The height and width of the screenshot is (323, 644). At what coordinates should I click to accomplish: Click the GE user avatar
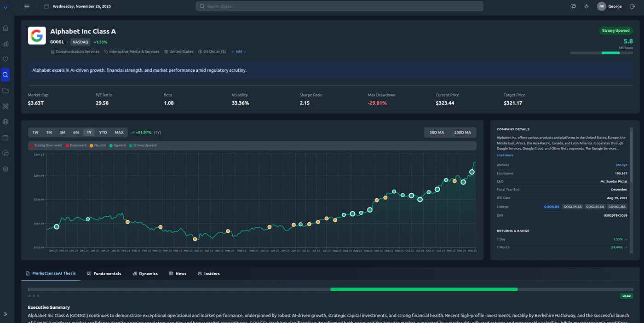tap(601, 6)
